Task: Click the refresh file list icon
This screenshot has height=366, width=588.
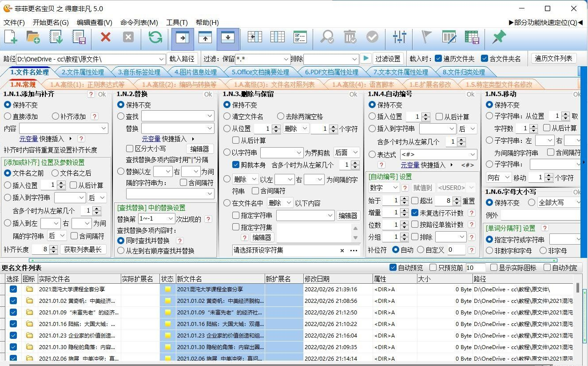Action: [155, 38]
